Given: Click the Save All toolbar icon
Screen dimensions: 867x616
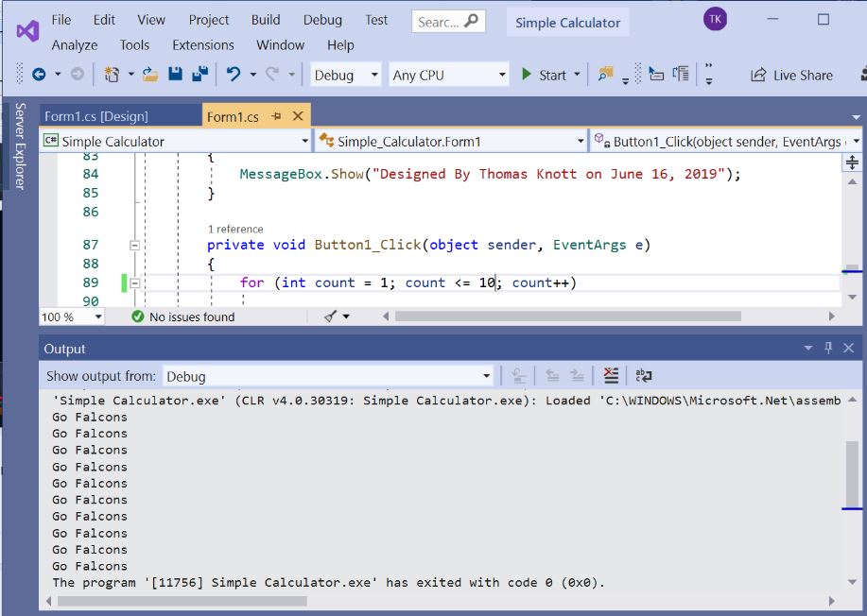Looking at the screenshot, I should click(x=199, y=75).
